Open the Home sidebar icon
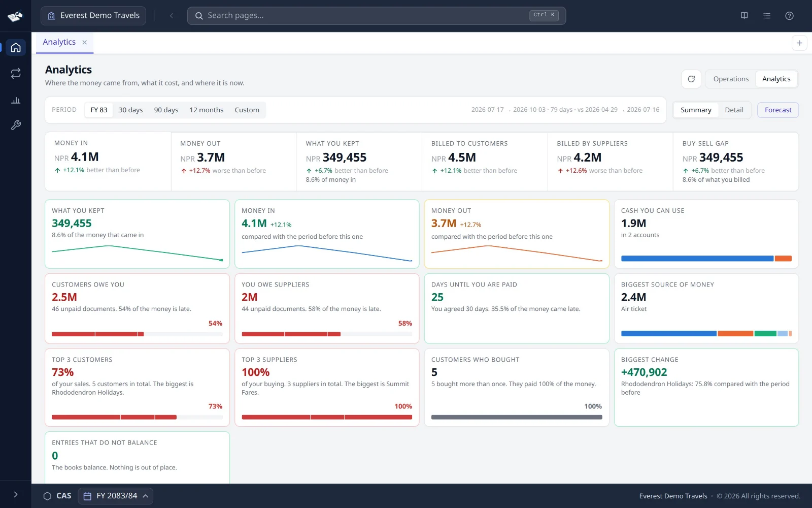This screenshot has height=508, width=812. 16,48
